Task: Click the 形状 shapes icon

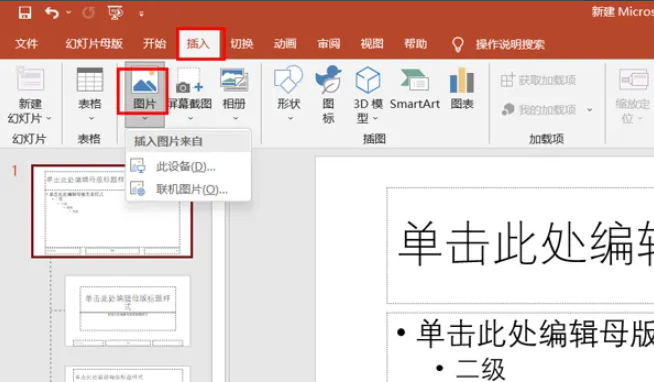Action: pos(288,79)
